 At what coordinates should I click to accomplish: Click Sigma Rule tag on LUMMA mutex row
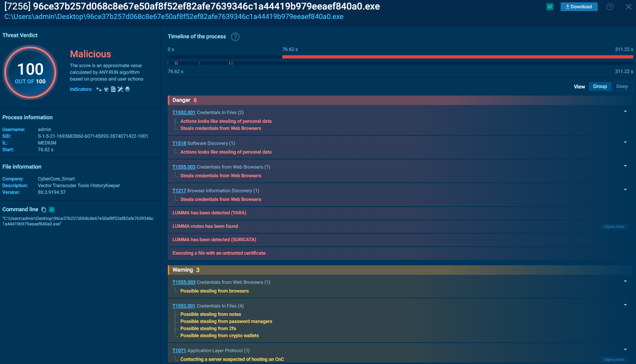pyautogui.click(x=614, y=227)
